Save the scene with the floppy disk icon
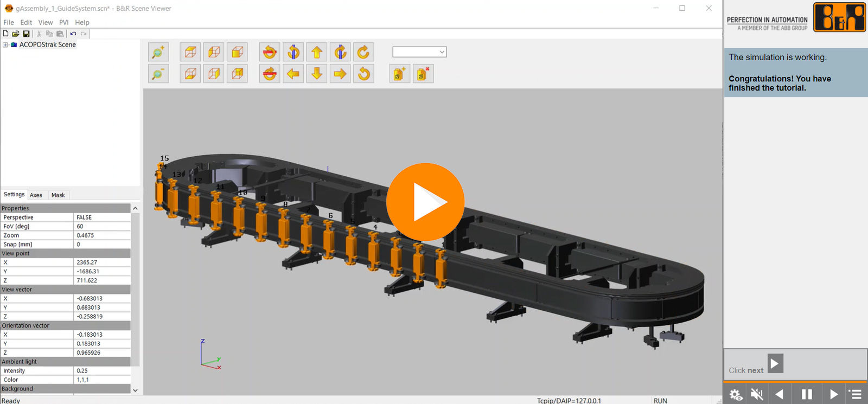The image size is (868, 404). (25, 34)
